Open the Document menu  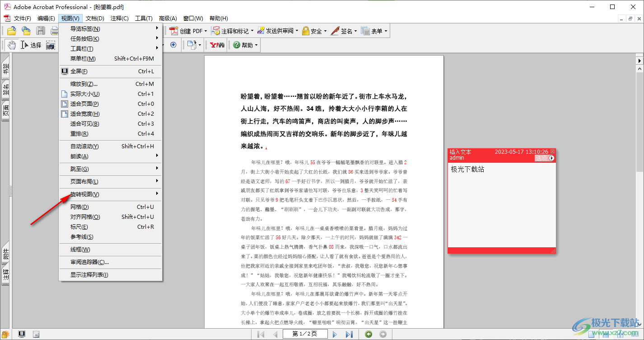95,18
